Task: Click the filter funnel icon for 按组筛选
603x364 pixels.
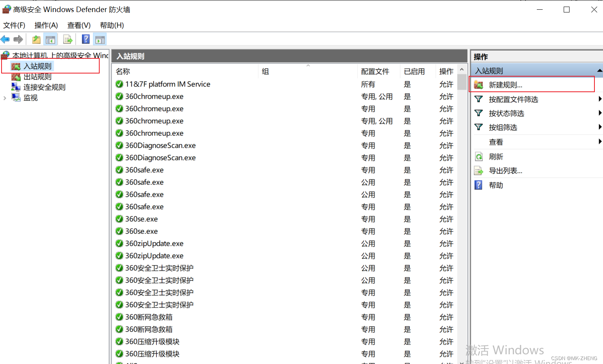Action: (478, 127)
